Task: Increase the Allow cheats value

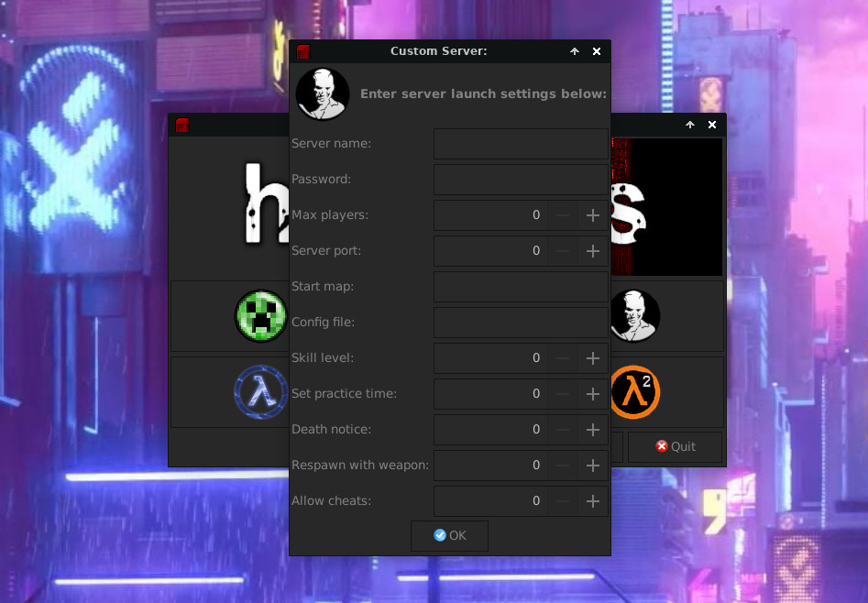Action: [592, 500]
